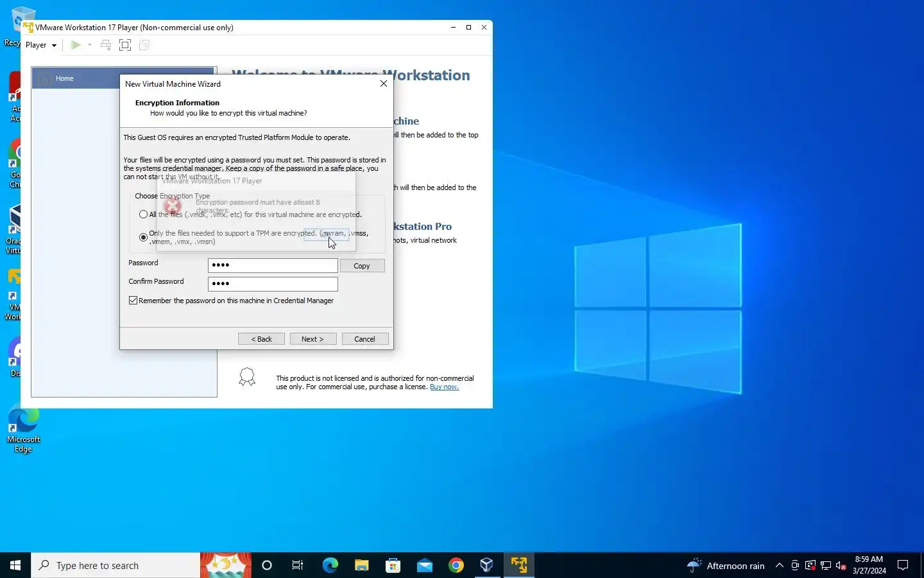924x578 pixels.
Task: Click the security warning tray icon
Action: pyautogui.click(x=810, y=565)
